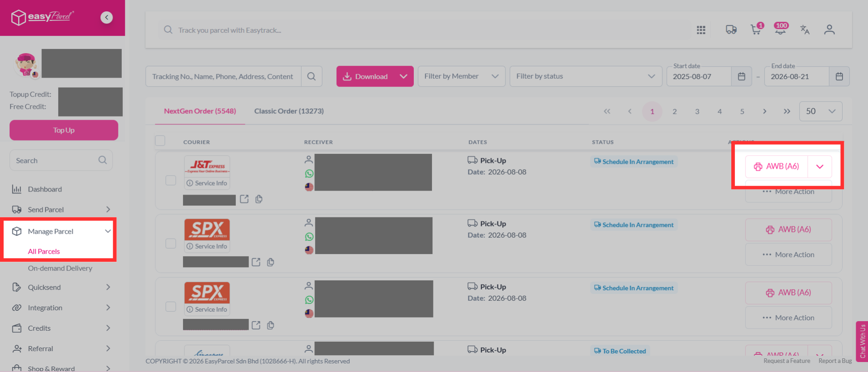This screenshot has width=868, height=372.
Task: Click the sidebar search magnifier icon
Action: 103,160
